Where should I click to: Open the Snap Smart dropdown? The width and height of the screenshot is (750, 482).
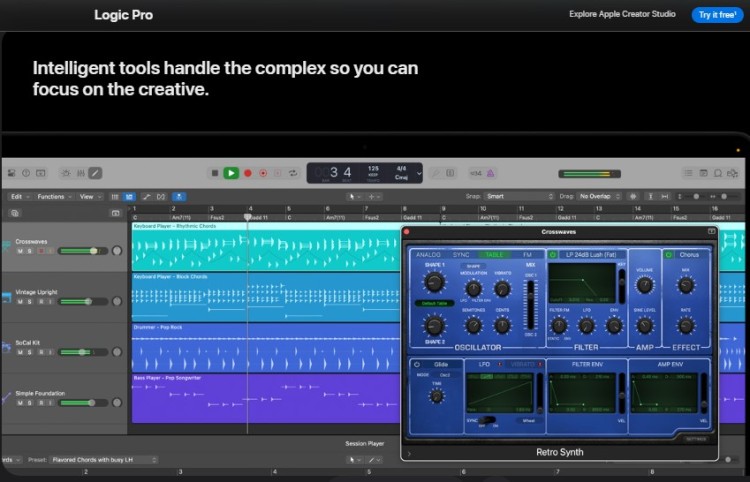[x=519, y=197]
